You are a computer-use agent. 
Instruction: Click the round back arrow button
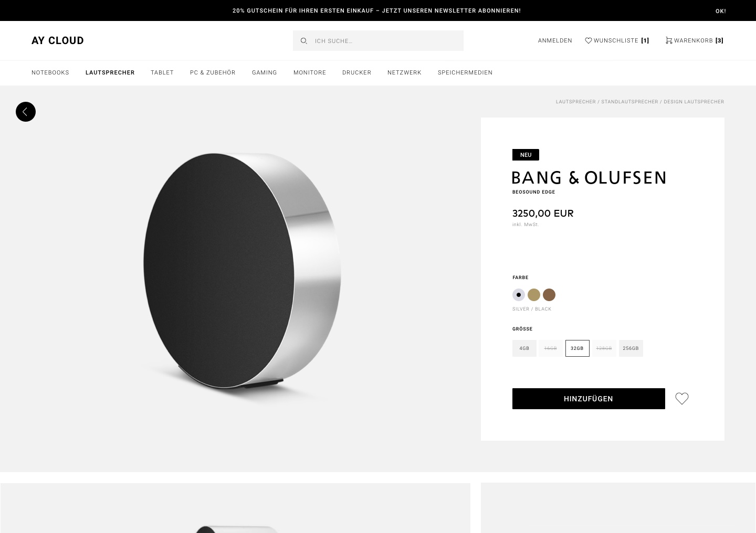tap(26, 112)
